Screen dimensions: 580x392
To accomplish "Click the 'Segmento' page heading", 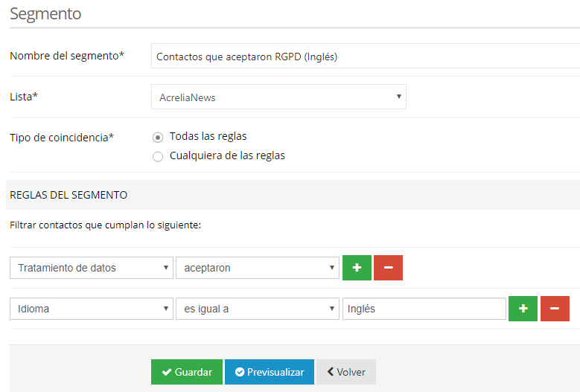I will click(45, 13).
